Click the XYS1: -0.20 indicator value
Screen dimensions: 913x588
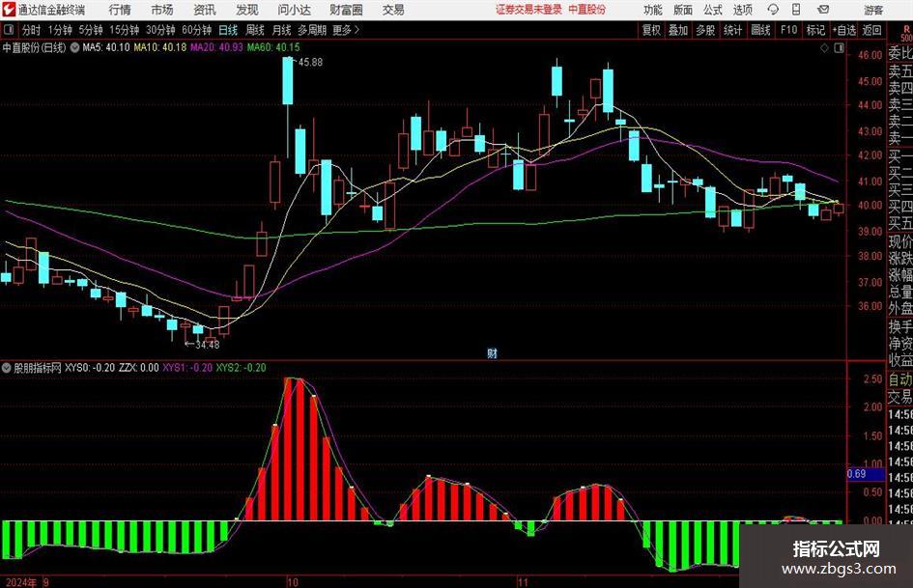[187, 368]
